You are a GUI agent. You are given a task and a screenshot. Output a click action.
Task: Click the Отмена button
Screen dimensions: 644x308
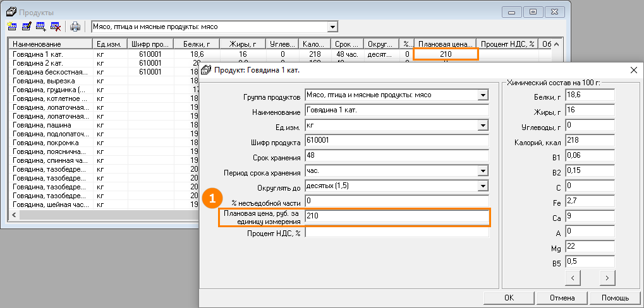pos(561,298)
